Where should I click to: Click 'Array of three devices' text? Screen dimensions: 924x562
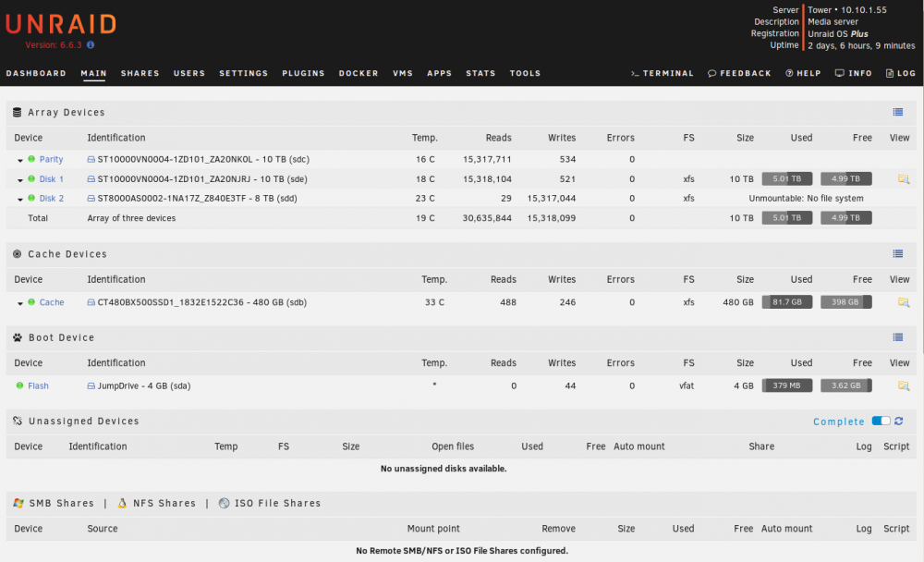(131, 218)
